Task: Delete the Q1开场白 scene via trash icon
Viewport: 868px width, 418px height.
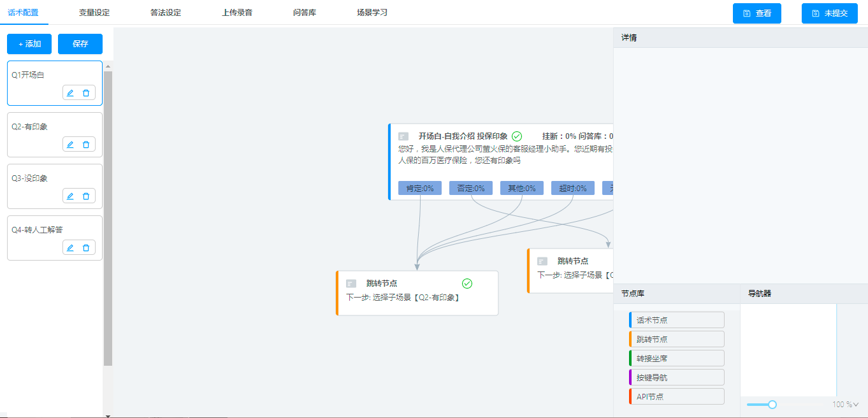Action: [x=86, y=93]
